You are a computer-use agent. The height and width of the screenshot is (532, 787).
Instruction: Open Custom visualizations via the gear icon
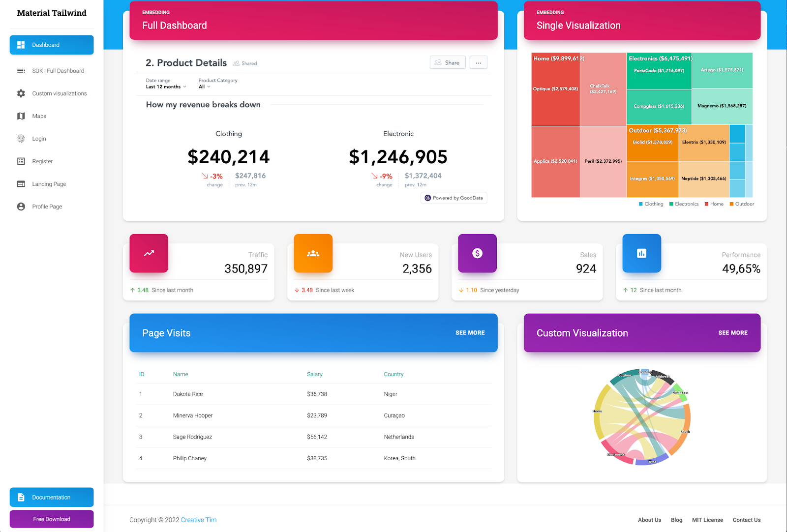(21, 93)
